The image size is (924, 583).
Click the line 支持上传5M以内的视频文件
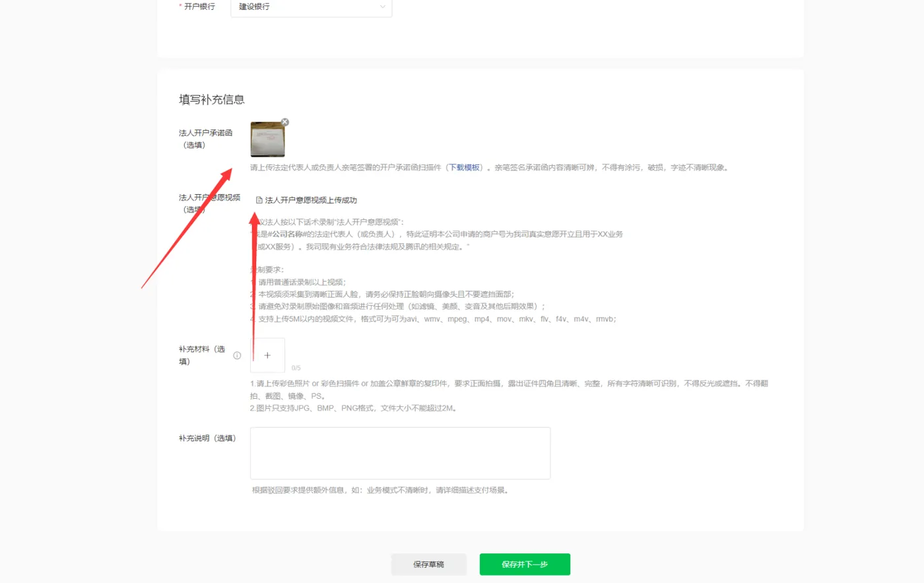[x=434, y=319]
